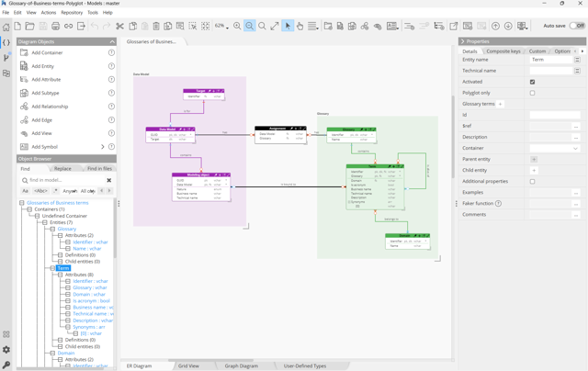Click the Redo arrow
This screenshot has height=371, width=588.
pos(107,26)
